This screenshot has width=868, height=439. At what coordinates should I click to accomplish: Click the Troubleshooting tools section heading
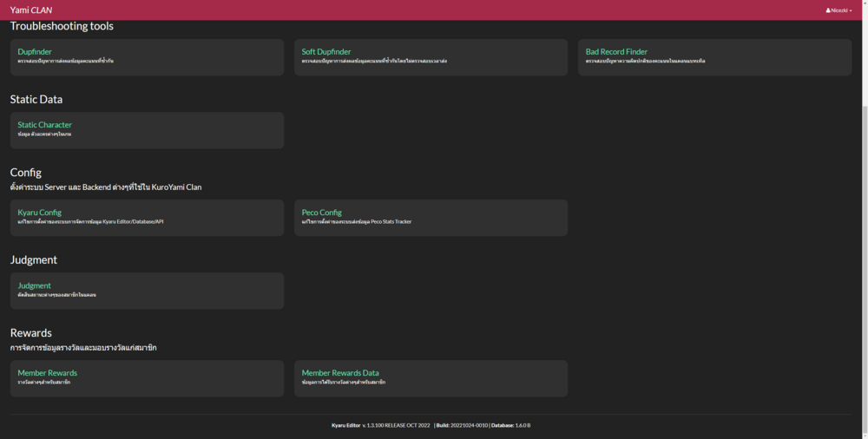(x=62, y=26)
